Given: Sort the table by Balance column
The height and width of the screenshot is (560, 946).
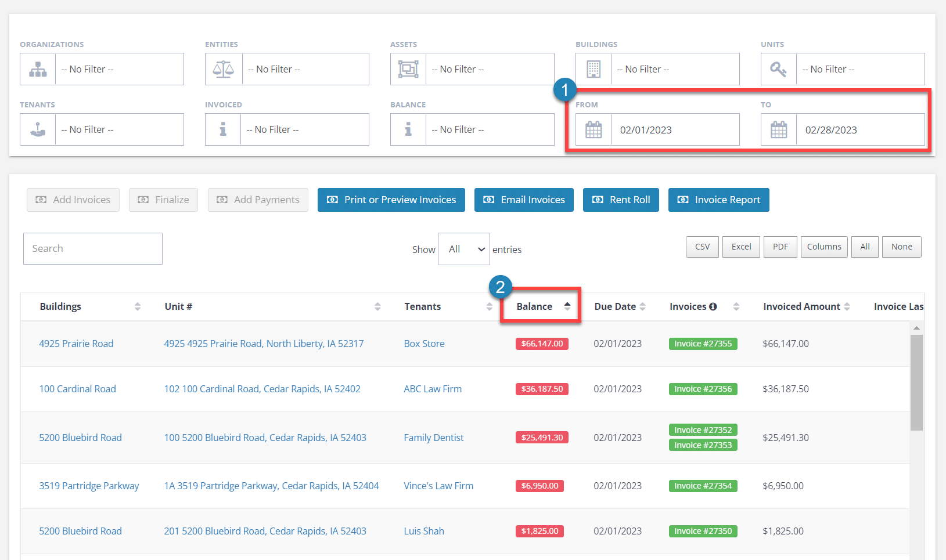Looking at the screenshot, I should tap(533, 306).
